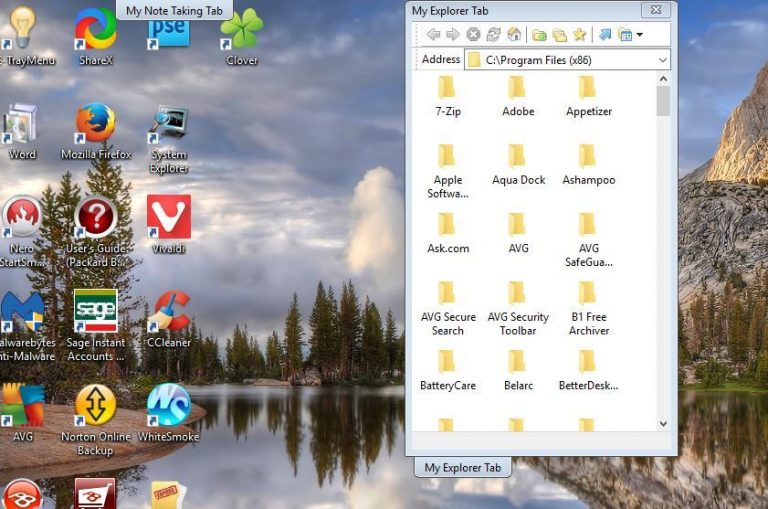The height and width of the screenshot is (509, 768).
Task: Close the My Explorer Tab window
Action: [656, 10]
